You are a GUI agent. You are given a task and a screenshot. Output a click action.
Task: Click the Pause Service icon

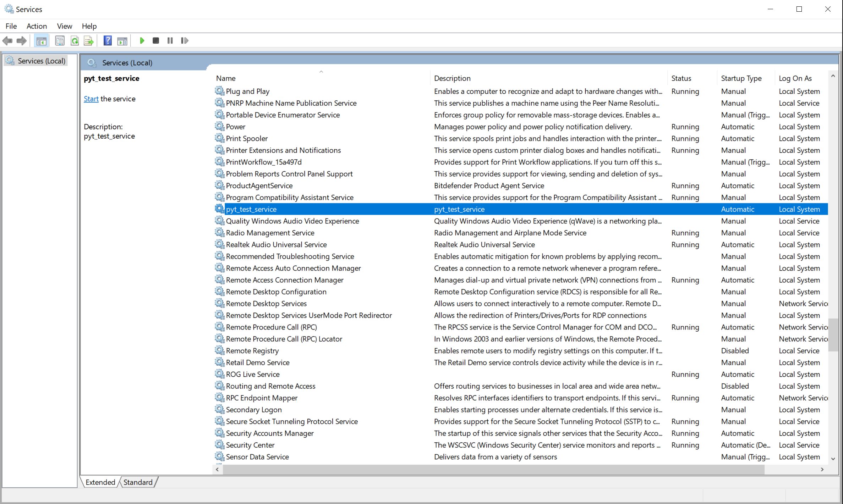coord(170,41)
